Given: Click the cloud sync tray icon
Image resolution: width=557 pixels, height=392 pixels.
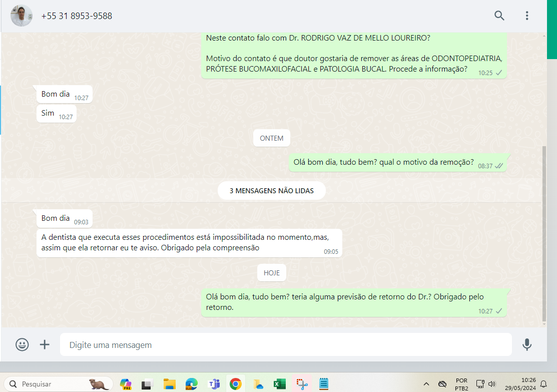Looking at the screenshot, I should coord(442,384).
